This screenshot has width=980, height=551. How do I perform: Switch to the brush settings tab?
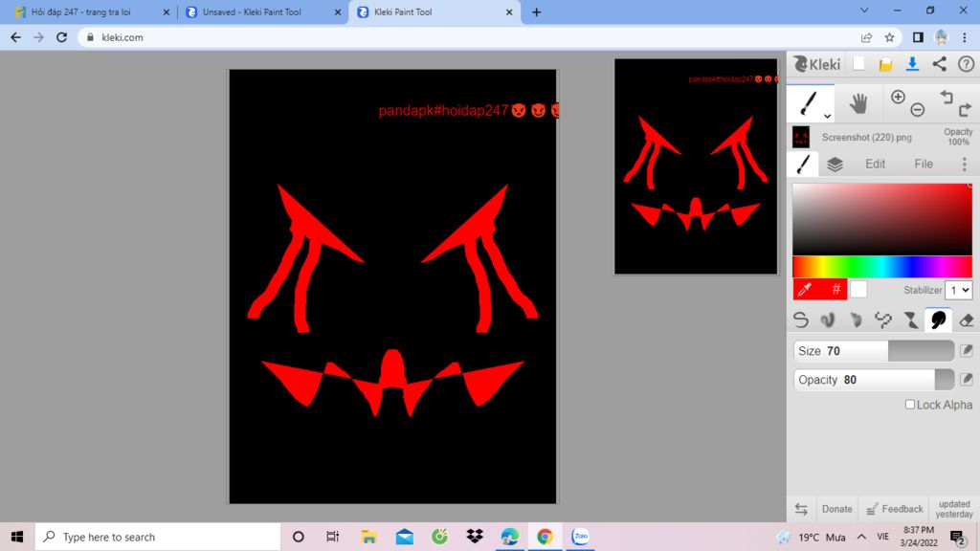[x=803, y=164]
